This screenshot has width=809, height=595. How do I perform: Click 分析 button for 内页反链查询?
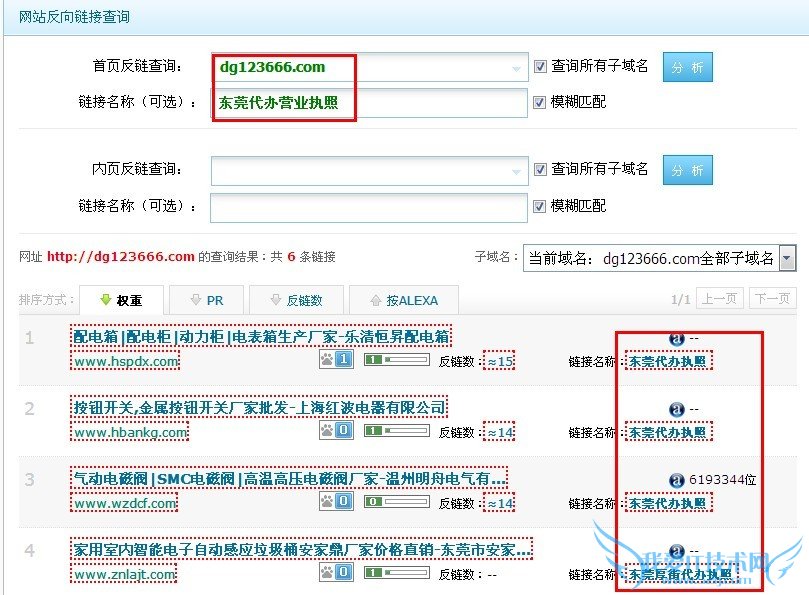point(688,170)
